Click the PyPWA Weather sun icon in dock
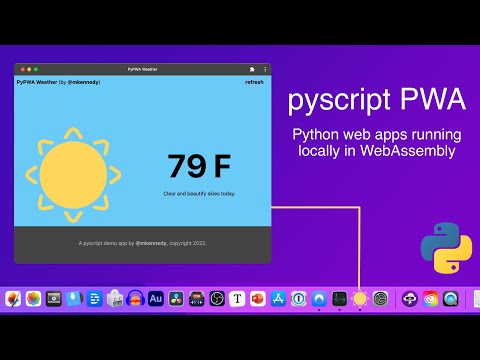Image resolution: width=480 pixels, height=360 pixels. click(x=360, y=299)
